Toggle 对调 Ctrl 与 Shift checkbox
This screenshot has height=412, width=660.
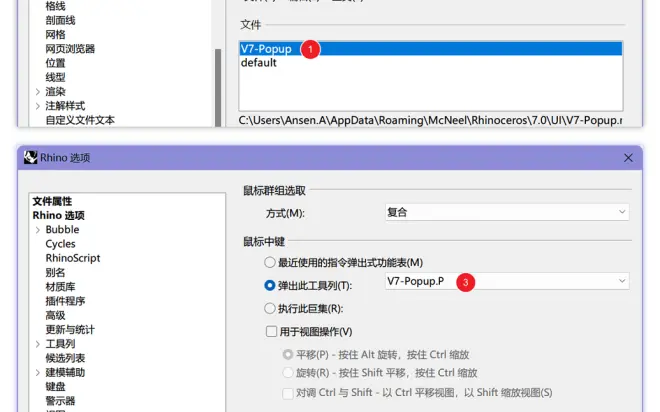(x=288, y=393)
